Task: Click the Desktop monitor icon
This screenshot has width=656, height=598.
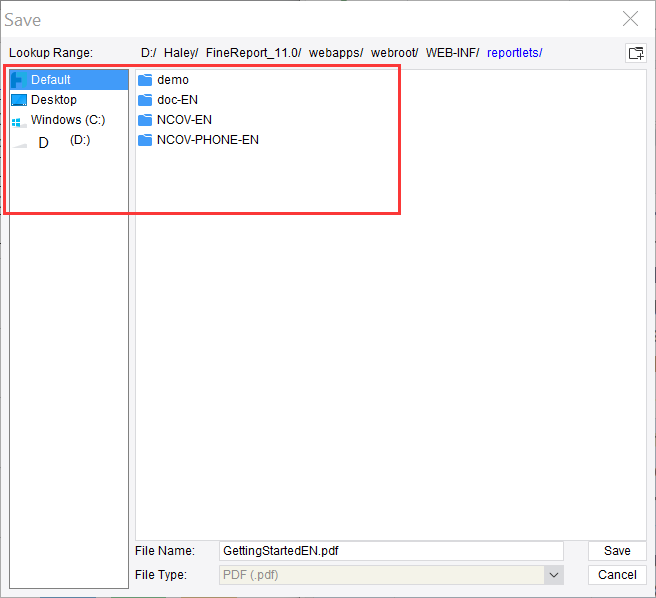Action: tap(19, 100)
